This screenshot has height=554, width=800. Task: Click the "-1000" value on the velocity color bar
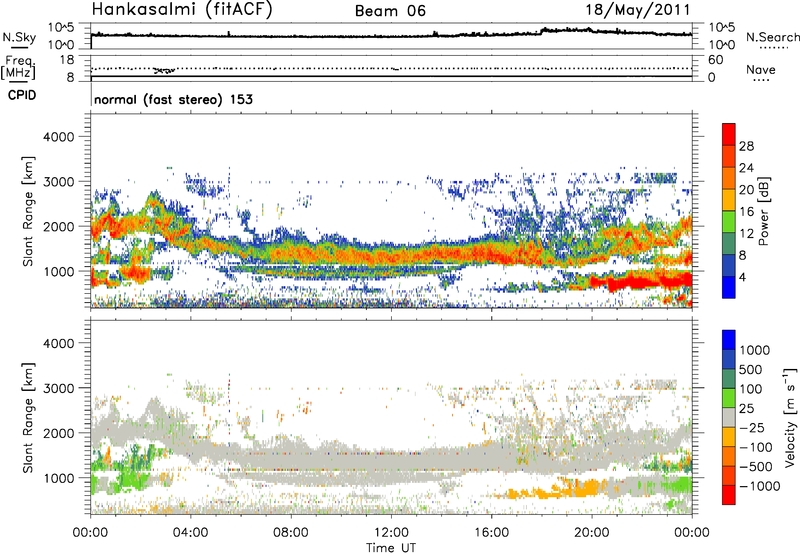(760, 486)
